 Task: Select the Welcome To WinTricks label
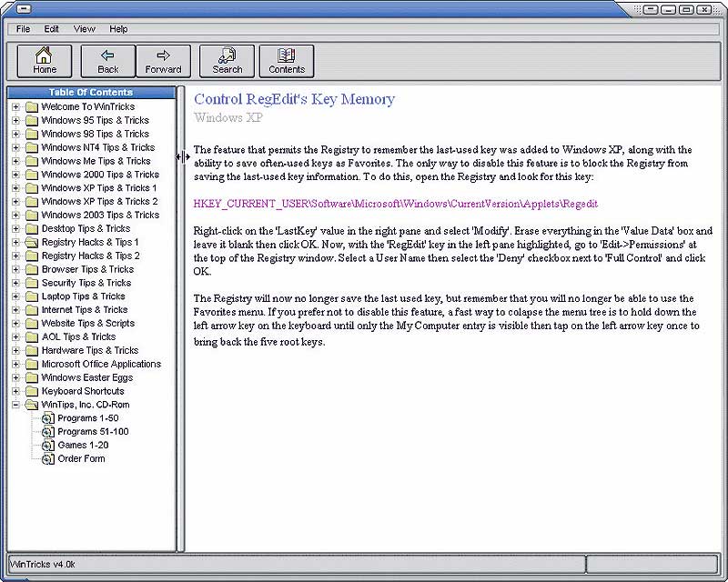pyautogui.click(x=87, y=106)
